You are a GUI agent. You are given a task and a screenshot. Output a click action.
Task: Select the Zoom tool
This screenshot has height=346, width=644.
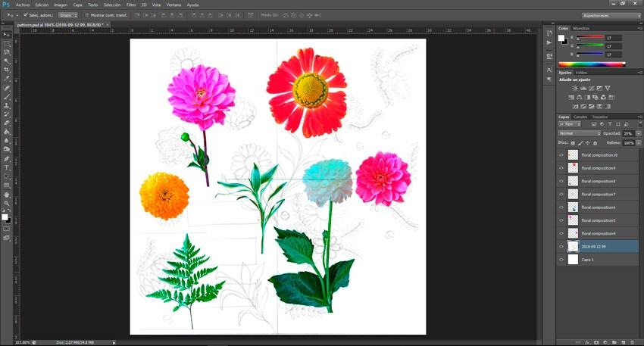click(x=7, y=203)
